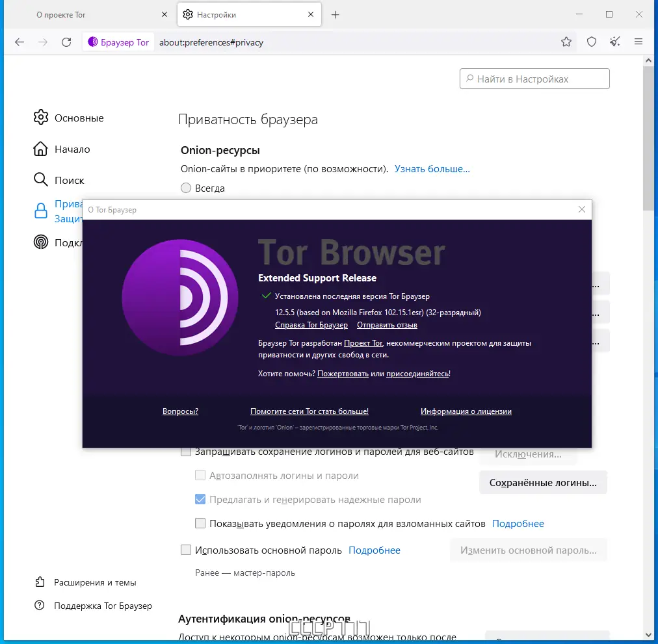
Task: Click the Браузер Tor identity badge
Action: click(118, 42)
